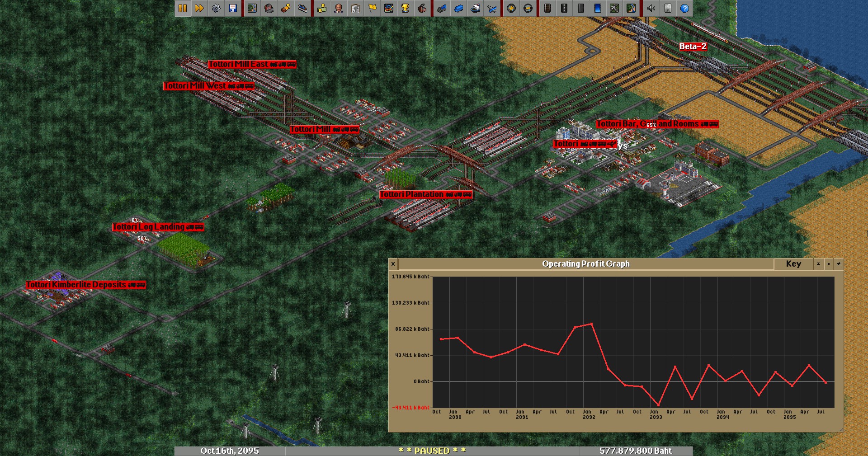
Task: Open the world map menu
Action: [x=252, y=8]
